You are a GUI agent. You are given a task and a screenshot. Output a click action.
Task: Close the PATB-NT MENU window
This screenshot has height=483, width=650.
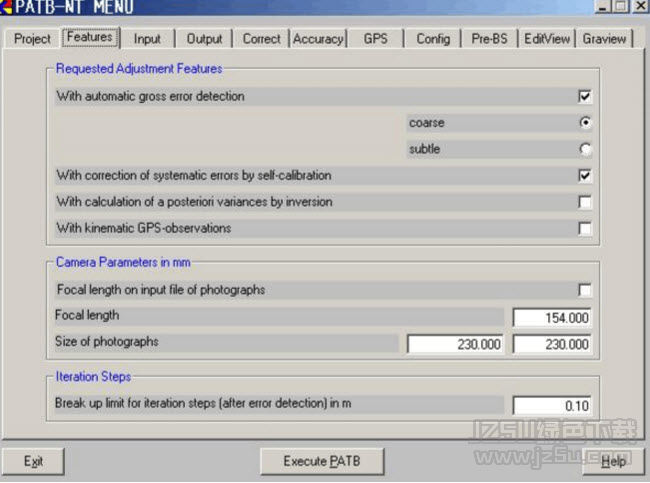(x=640, y=7)
